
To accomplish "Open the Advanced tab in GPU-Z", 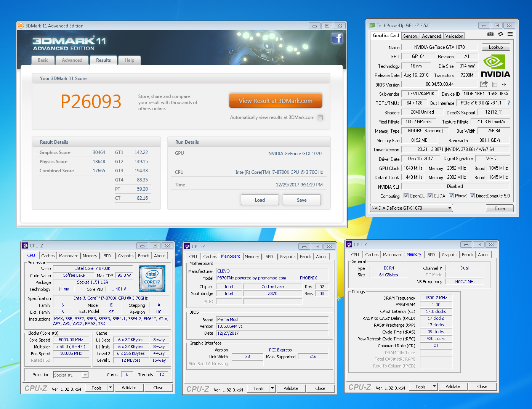I will point(431,36).
